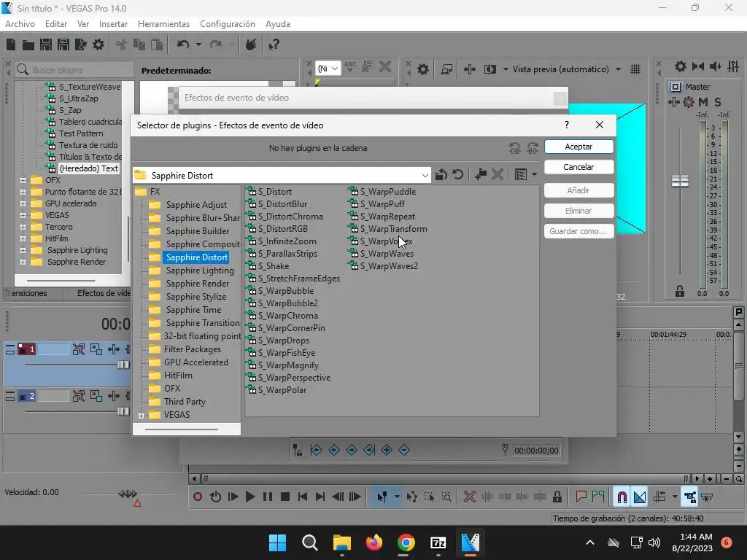The width and height of the screenshot is (747, 560).
Task: Open File Explorer from the taskbar
Action: 341,542
